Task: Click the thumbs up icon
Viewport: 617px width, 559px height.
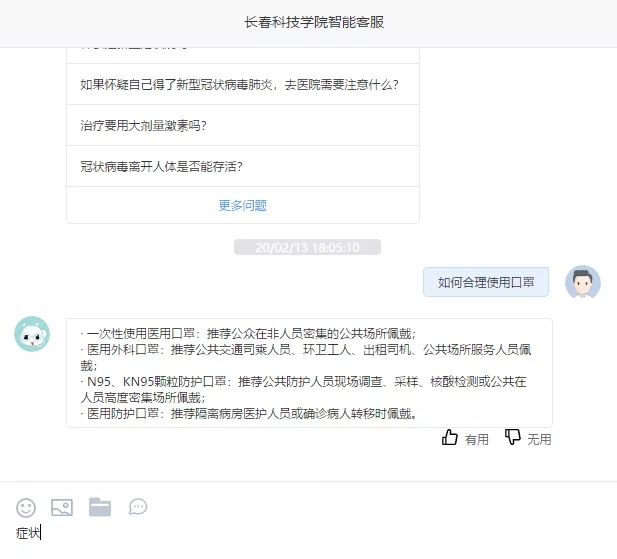Action: (x=450, y=438)
